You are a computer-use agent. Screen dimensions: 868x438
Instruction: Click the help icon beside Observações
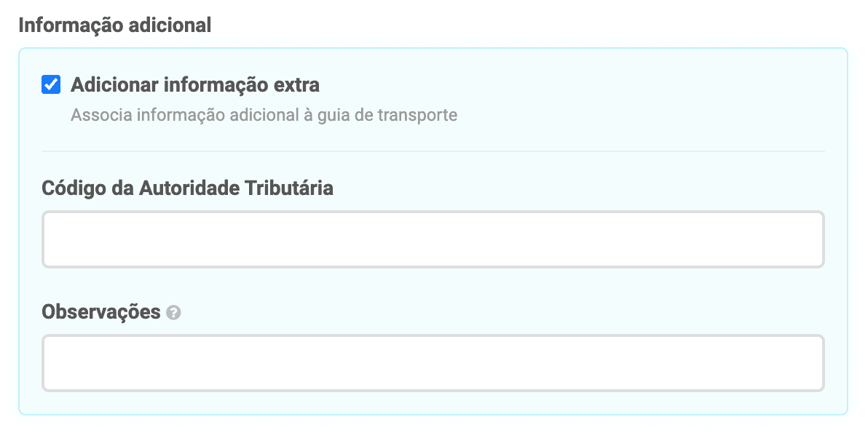173,313
